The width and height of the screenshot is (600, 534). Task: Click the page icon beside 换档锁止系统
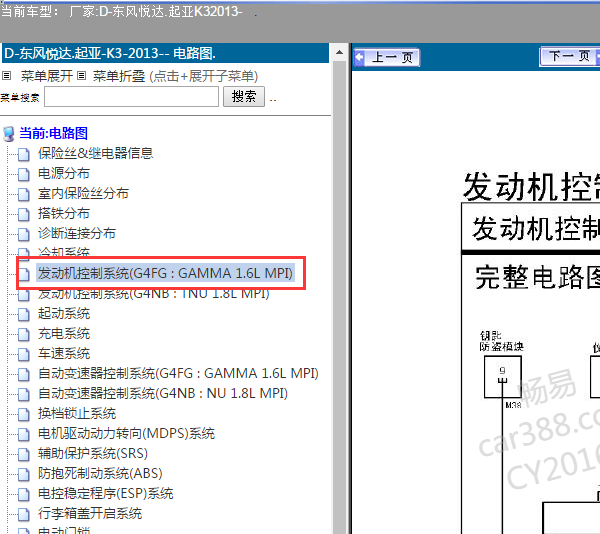pyautogui.click(x=24, y=414)
